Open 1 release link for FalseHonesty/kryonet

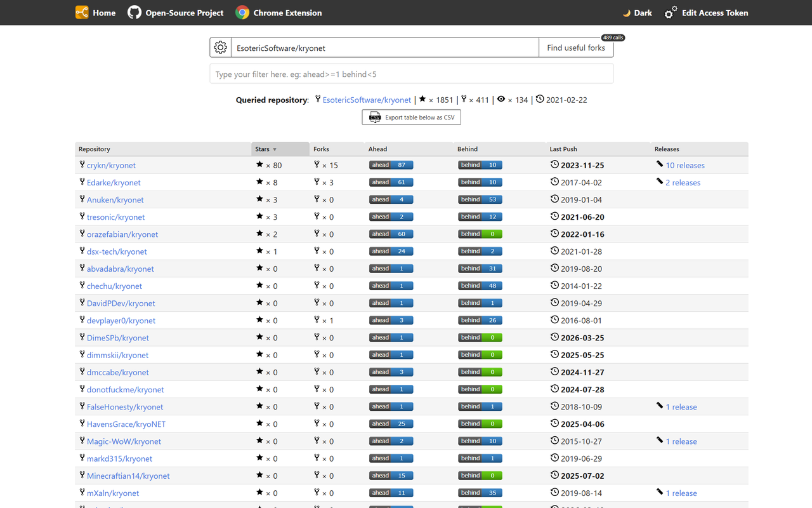pyautogui.click(x=681, y=407)
